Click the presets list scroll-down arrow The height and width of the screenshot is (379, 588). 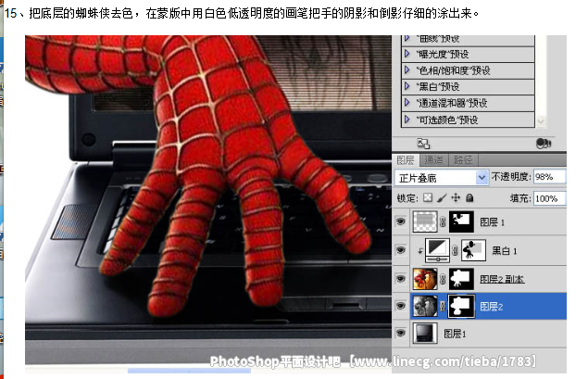pos(541,121)
